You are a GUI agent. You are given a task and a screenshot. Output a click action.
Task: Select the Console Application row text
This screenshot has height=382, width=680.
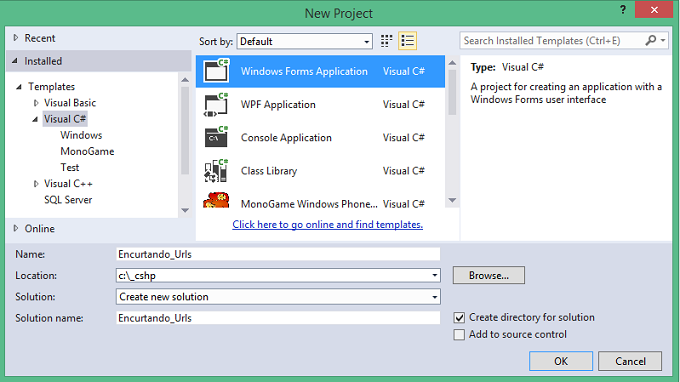[x=286, y=137]
